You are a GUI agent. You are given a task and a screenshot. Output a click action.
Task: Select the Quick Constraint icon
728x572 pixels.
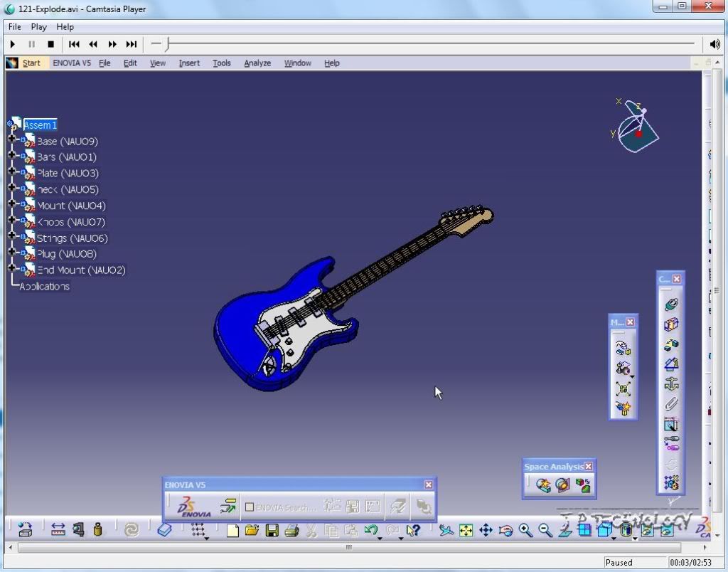[x=671, y=424]
